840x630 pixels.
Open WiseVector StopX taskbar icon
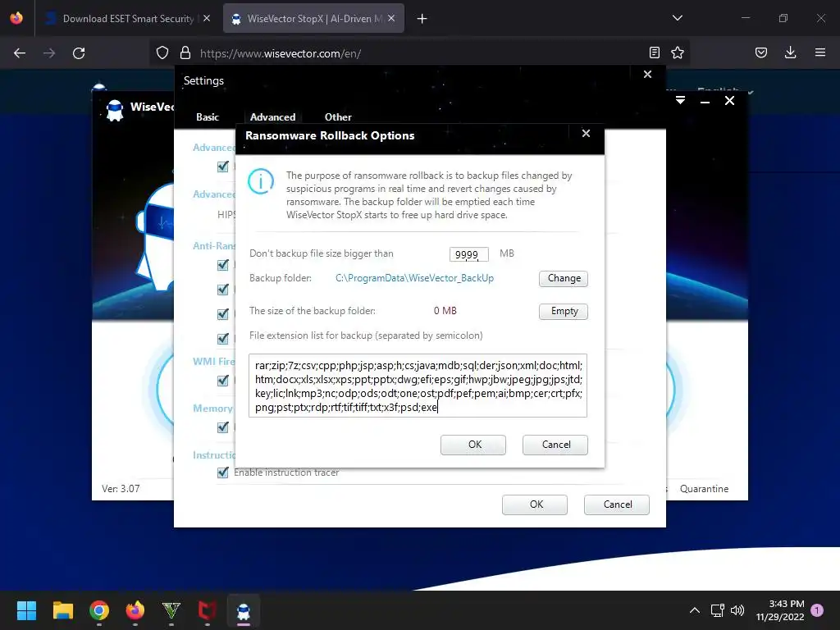click(243, 610)
